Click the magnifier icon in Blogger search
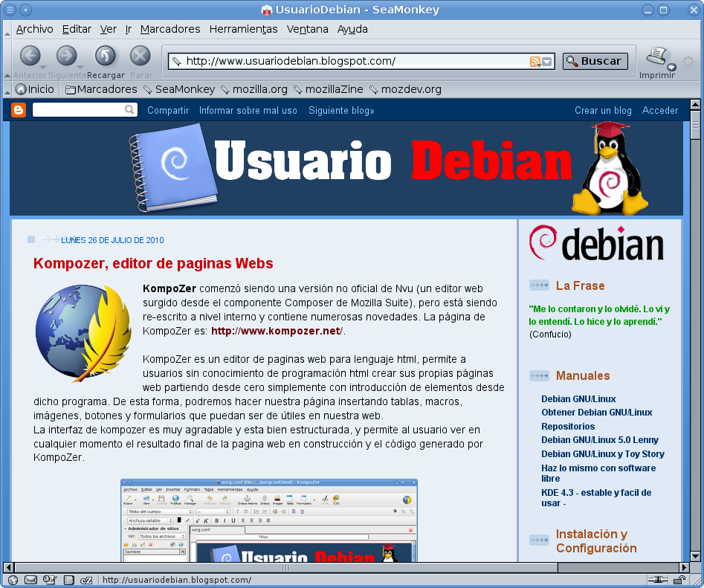The image size is (704, 588). (x=130, y=109)
